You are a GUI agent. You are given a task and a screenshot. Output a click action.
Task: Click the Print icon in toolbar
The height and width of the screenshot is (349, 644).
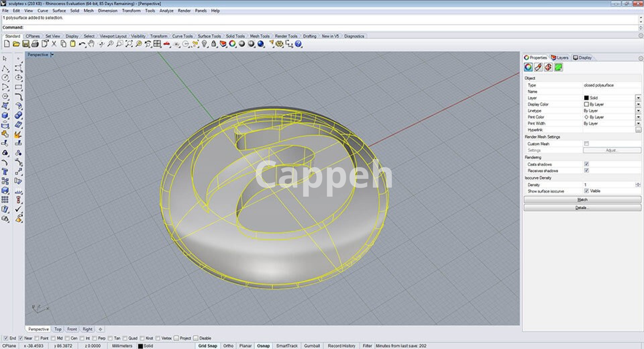(35, 44)
